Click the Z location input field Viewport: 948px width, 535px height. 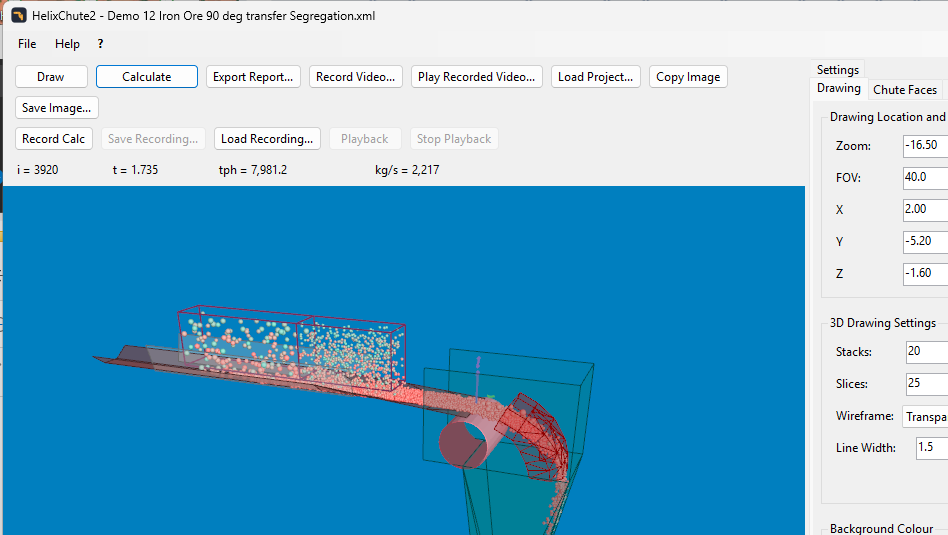pyautogui.click(x=926, y=274)
